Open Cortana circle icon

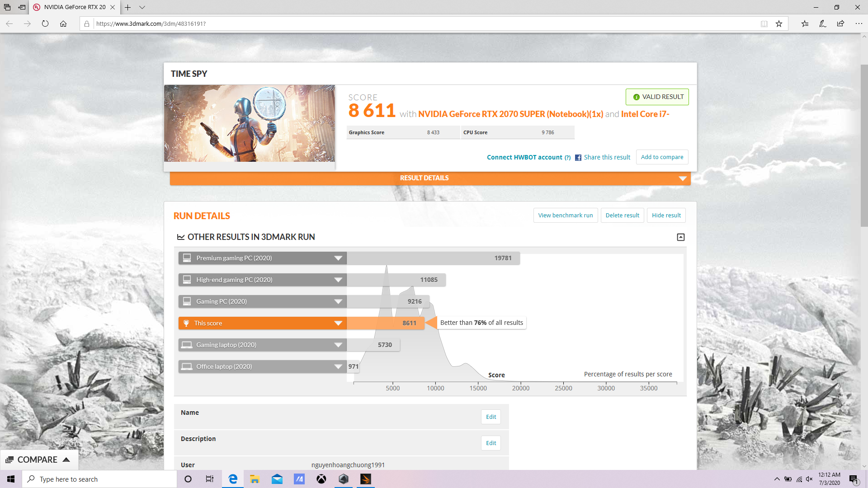pos(188,479)
